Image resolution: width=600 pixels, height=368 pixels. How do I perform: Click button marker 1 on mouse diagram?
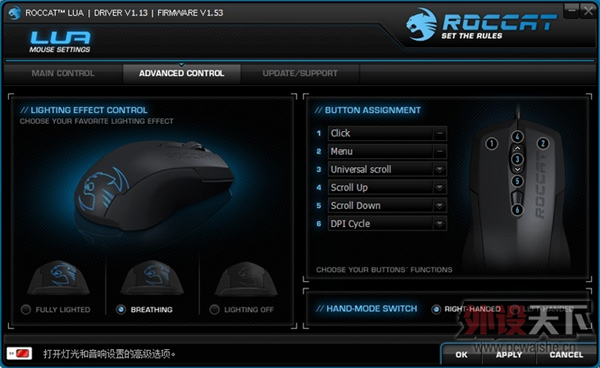492,144
